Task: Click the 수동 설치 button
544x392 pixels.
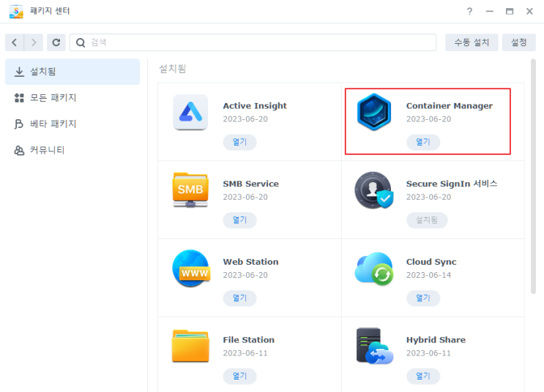Action: tap(472, 42)
